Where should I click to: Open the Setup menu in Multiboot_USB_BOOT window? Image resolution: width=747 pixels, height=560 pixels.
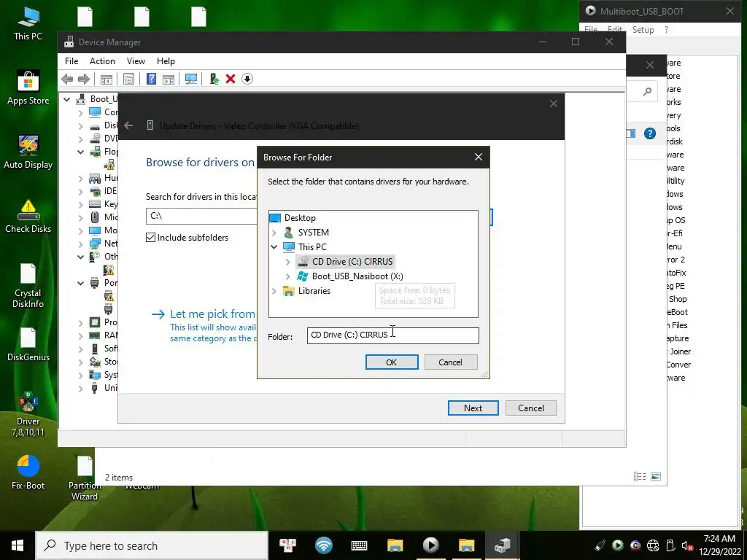643,29
